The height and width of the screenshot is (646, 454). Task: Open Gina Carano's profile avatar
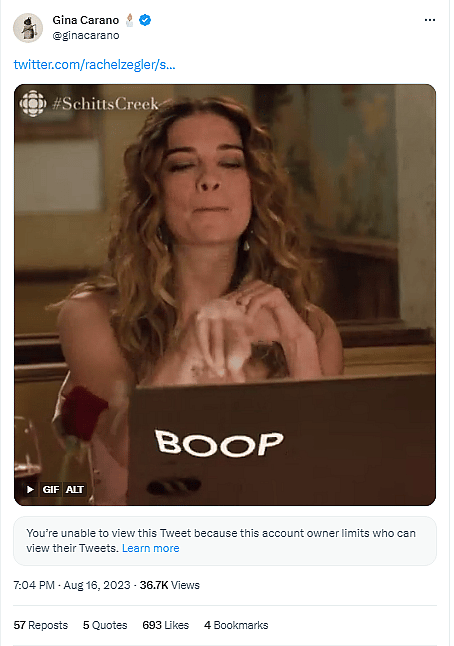pos(28,28)
